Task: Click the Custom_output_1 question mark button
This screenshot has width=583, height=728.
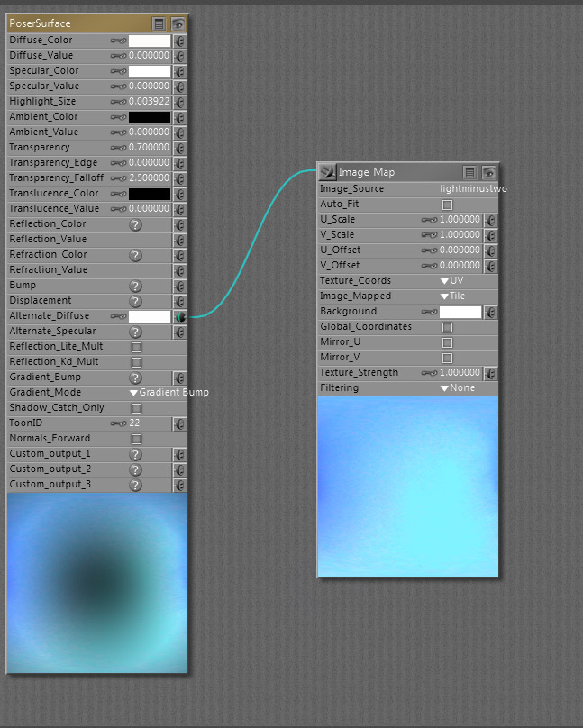Action: (x=135, y=454)
